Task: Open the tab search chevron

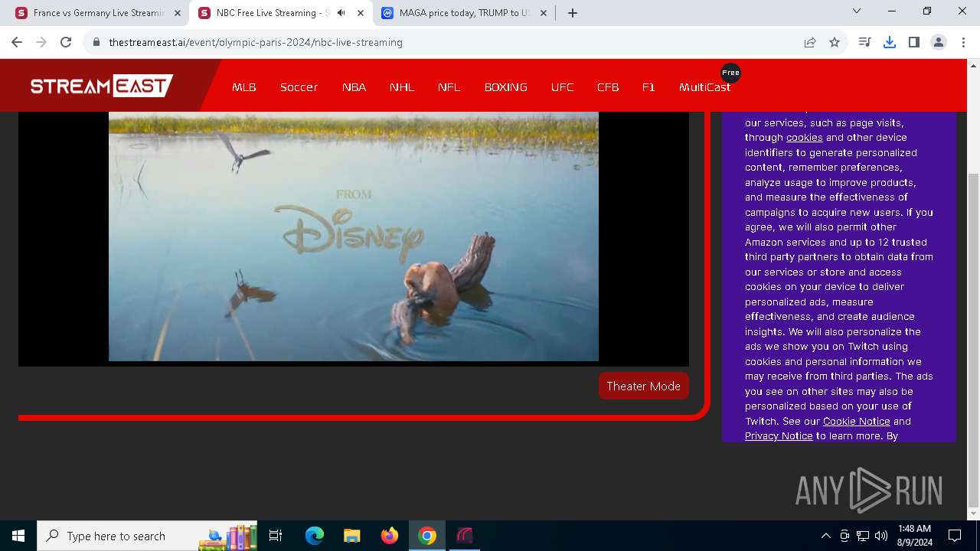Action: point(857,11)
